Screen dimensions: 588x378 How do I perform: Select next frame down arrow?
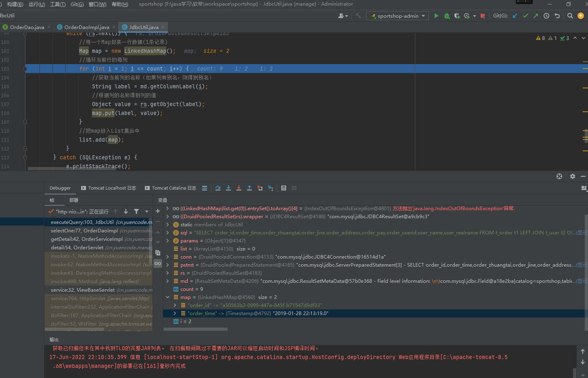(x=126, y=211)
